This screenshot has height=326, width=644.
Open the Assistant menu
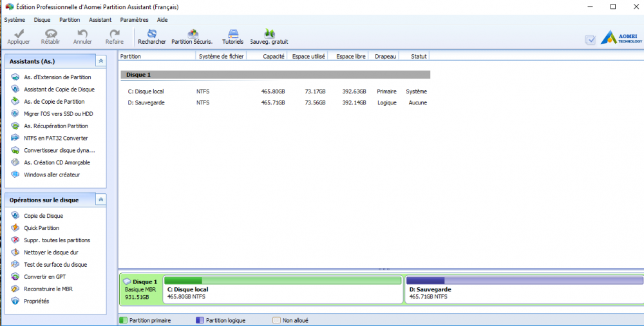coord(100,20)
